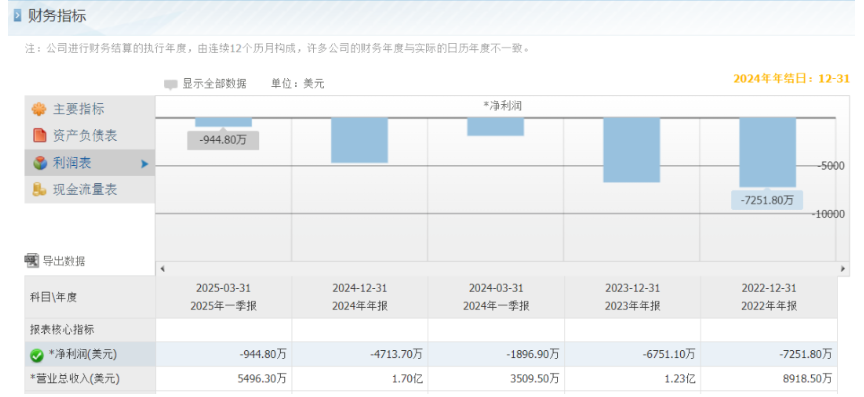Viewport: 864px width, 397px height.
Task: Select the 2023年年报 column header
Action: click(632, 297)
